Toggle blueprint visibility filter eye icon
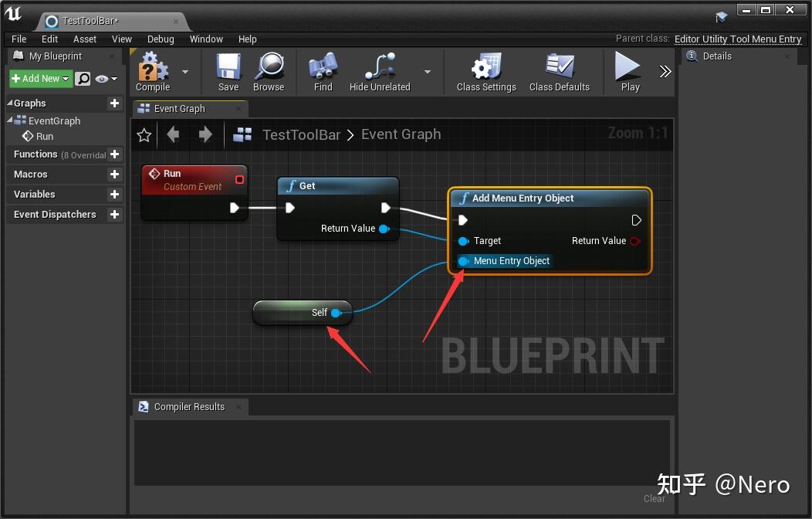812x519 pixels. pyautogui.click(x=101, y=79)
